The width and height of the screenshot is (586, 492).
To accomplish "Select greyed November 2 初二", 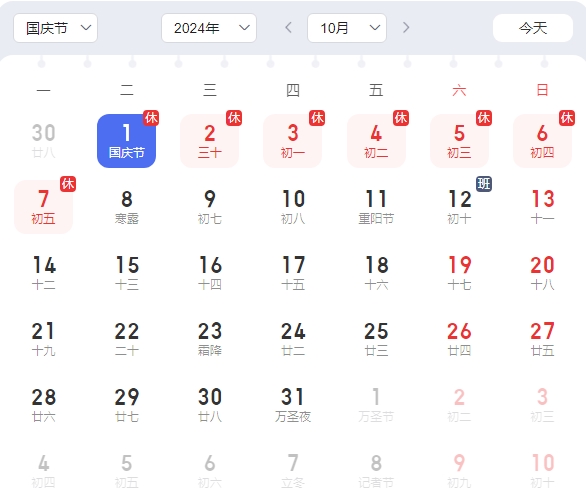I will pos(459,405).
